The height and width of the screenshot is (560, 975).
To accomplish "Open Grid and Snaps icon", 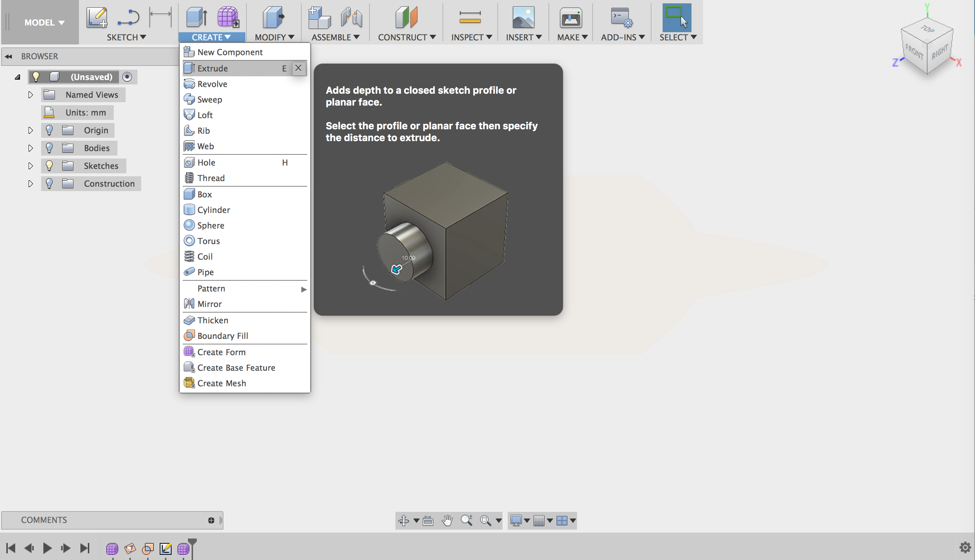I will click(x=539, y=520).
